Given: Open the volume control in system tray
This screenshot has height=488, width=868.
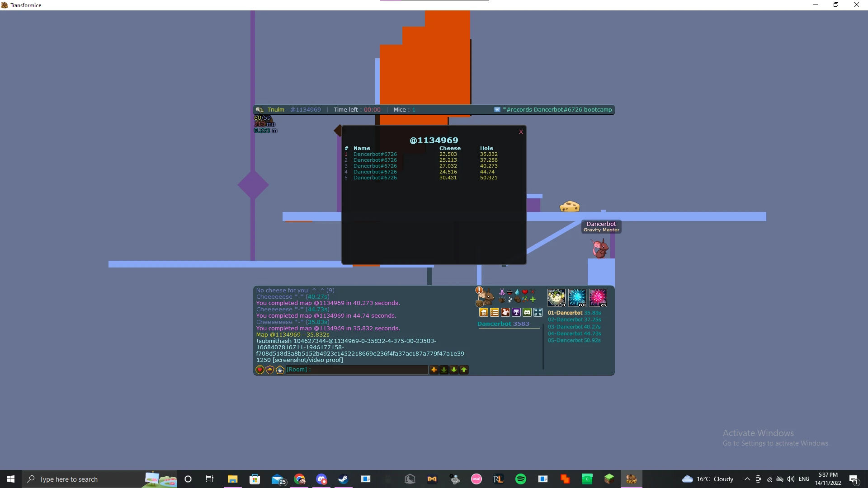Looking at the screenshot, I should point(791,479).
